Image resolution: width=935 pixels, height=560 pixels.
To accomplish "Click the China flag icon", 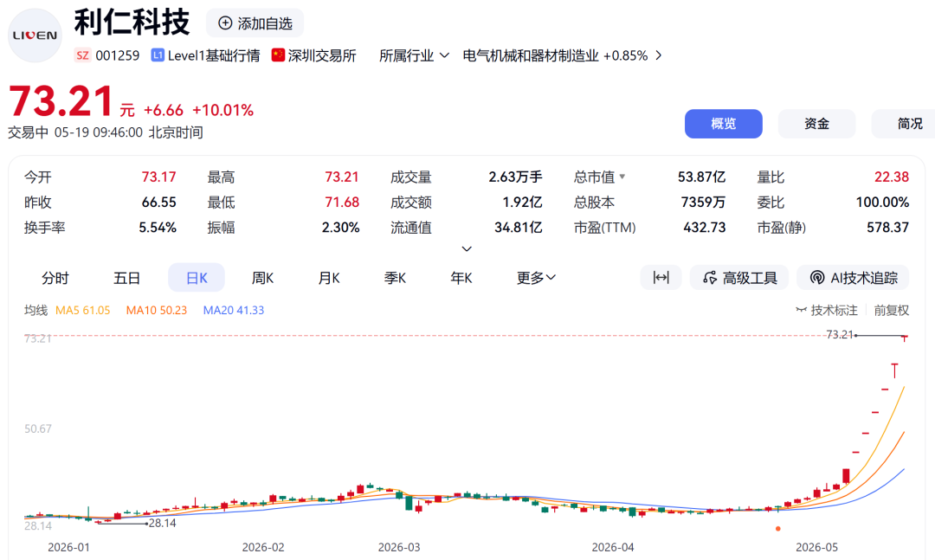I will pyautogui.click(x=278, y=55).
